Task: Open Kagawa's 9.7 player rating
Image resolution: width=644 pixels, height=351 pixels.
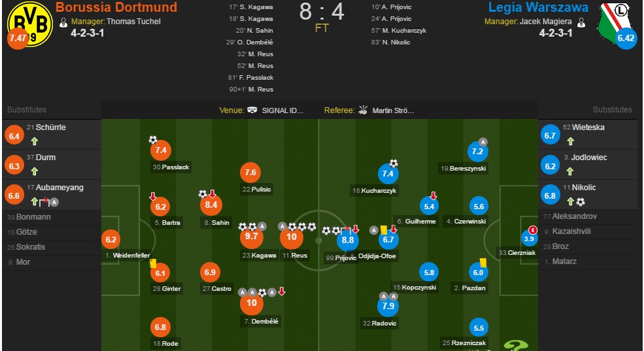Action: 251,237
